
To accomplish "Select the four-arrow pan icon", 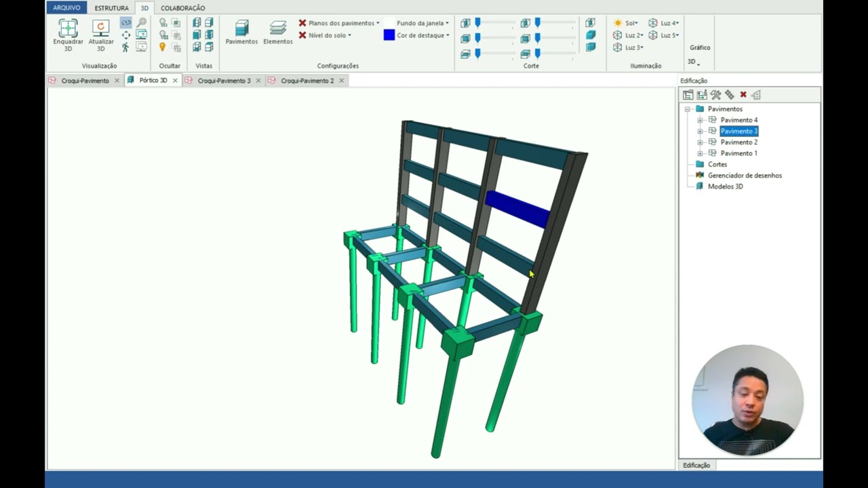I will (126, 35).
